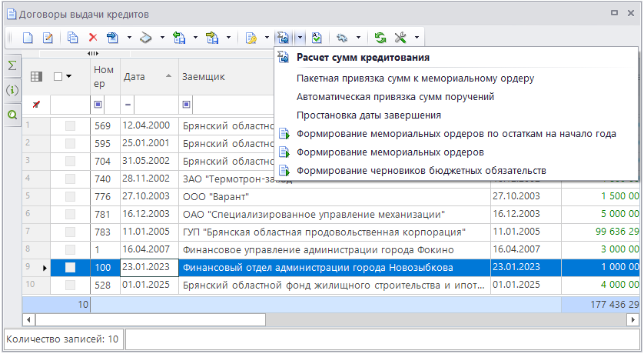Click 'Автоматическая привязка сумм поручений' menu entry
This screenshot has height=354, width=644.
(x=394, y=97)
